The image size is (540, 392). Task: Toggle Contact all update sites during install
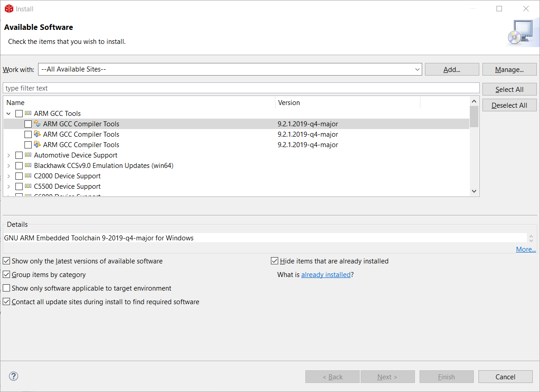[6, 301]
